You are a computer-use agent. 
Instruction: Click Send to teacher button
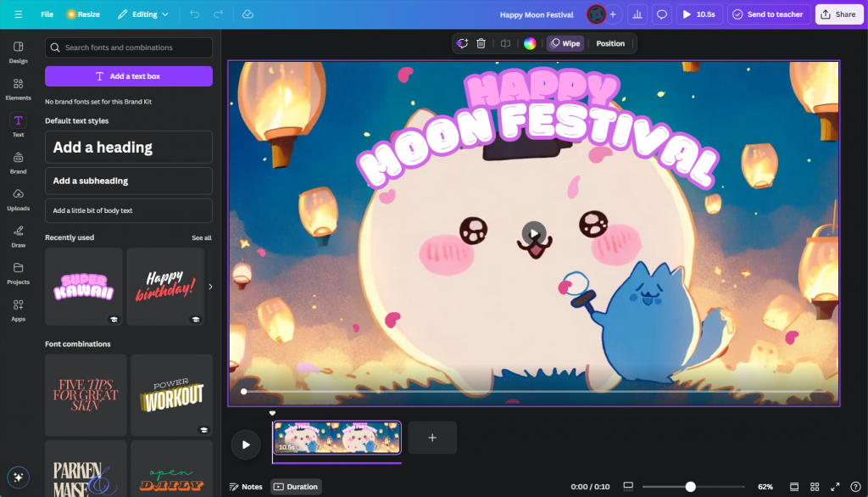pos(768,14)
